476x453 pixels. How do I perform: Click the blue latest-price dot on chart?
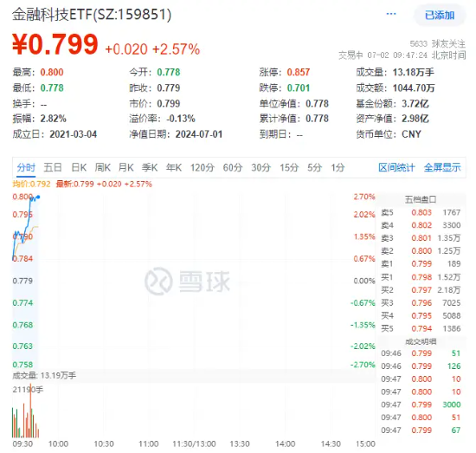(x=38, y=197)
